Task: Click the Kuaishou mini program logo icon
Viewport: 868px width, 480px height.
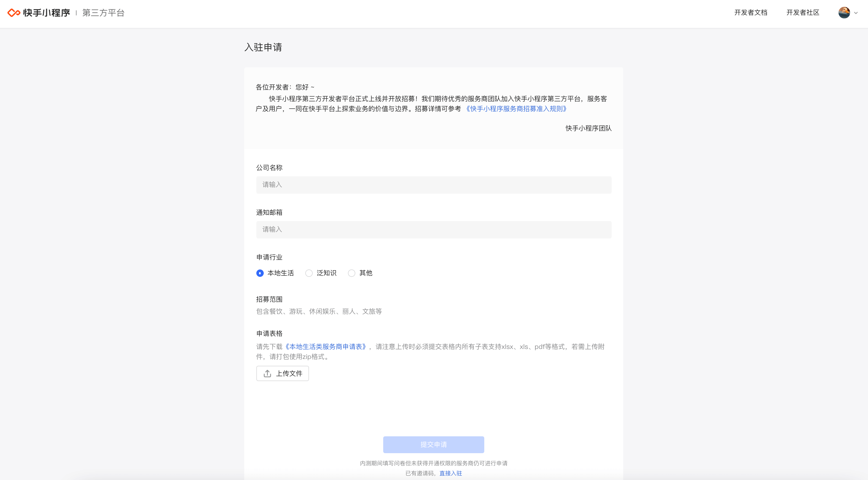Action: tap(14, 13)
